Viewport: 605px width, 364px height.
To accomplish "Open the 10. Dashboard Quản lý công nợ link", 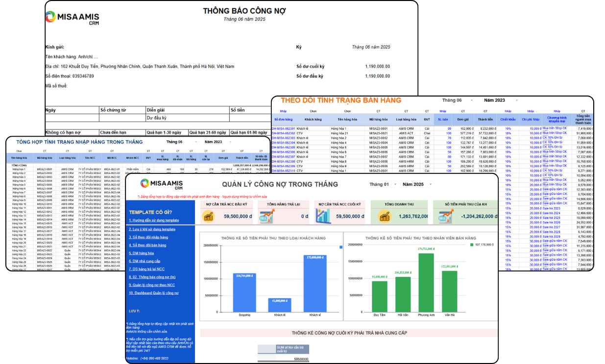I will [x=154, y=293].
